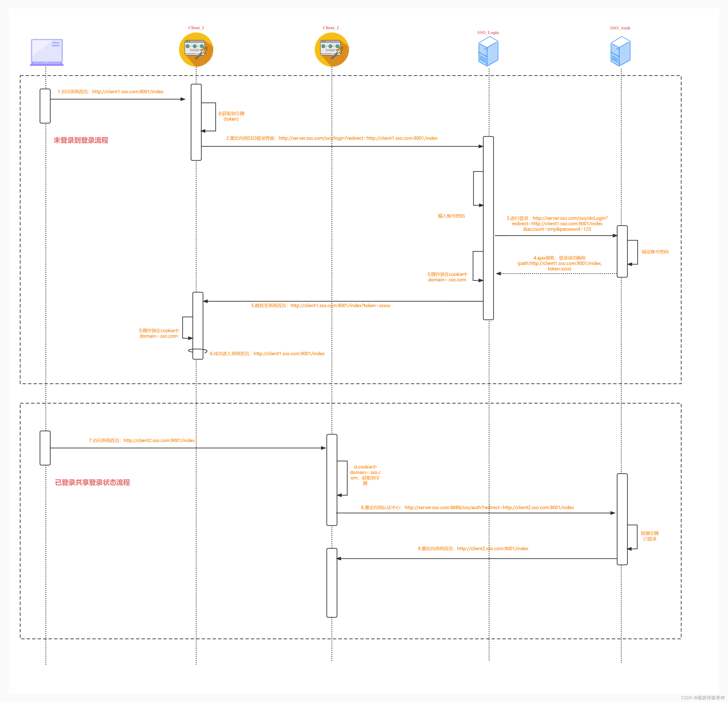Select the Client_1 yellow application icon
728x702 pixels.
[196, 50]
